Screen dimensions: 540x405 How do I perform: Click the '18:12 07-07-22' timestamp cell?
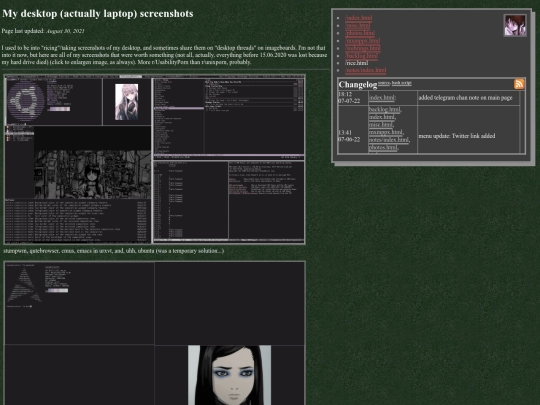coord(353,98)
